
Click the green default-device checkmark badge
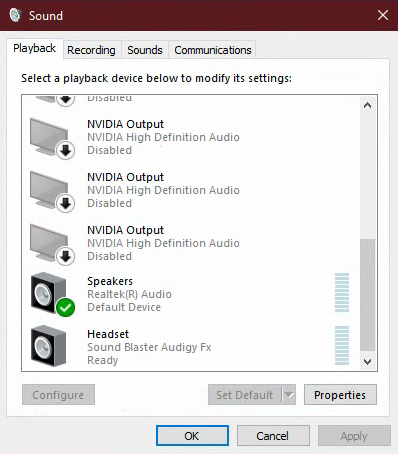pyautogui.click(x=65, y=307)
